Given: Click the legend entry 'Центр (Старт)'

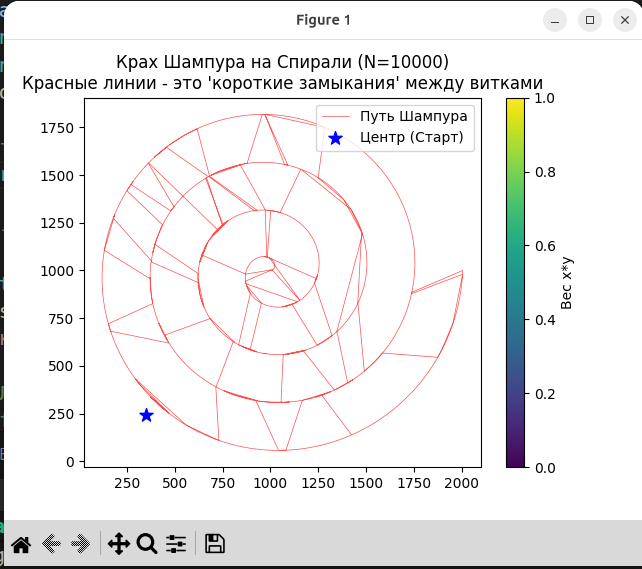Looking at the screenshot, I should tap(411, 137).
